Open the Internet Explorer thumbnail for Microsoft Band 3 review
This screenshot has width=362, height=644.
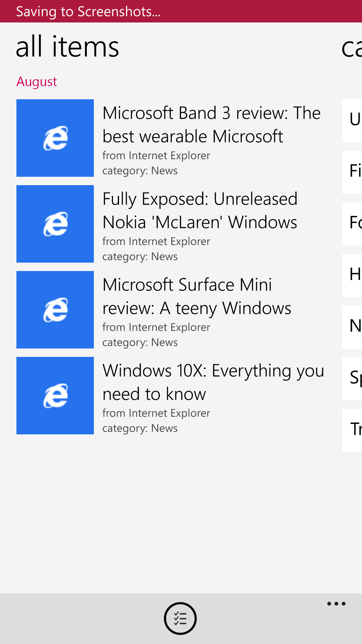click(x=55, y=138)
